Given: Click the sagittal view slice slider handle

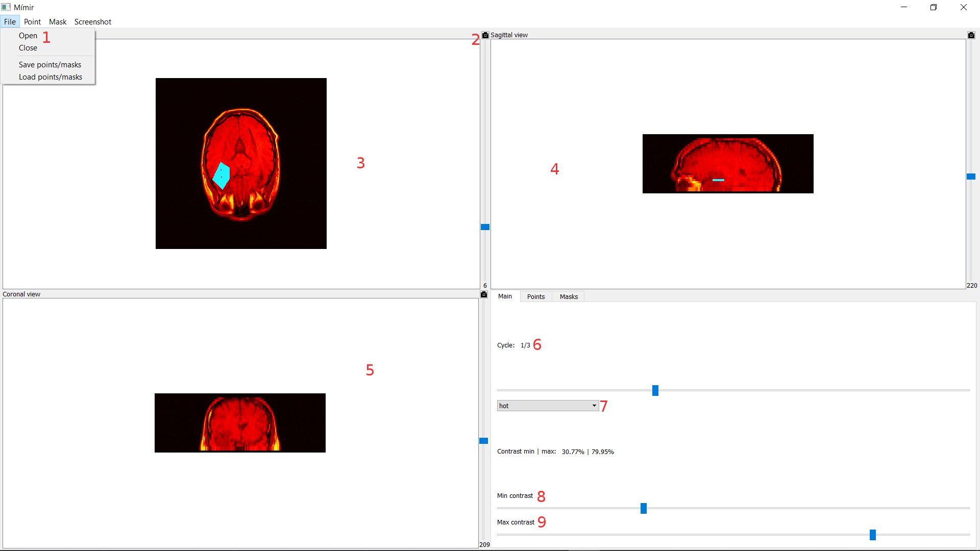Looking at the screenshot, I should click(971, 177).
